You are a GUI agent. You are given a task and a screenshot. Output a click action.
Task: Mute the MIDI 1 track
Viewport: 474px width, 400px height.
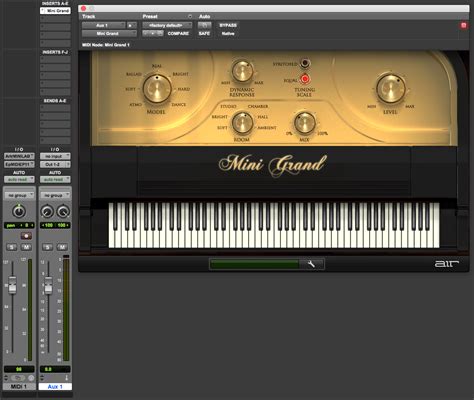tap(26, 247)
